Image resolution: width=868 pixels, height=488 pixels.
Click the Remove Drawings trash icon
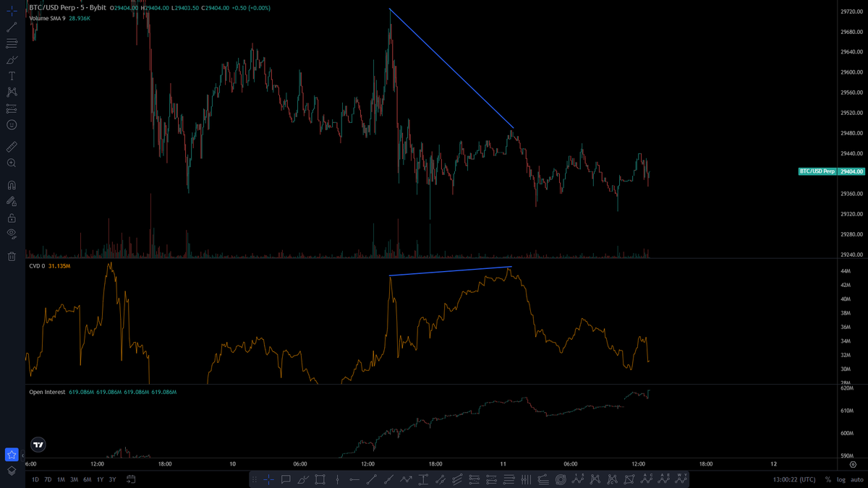click(x=12, y=256)
